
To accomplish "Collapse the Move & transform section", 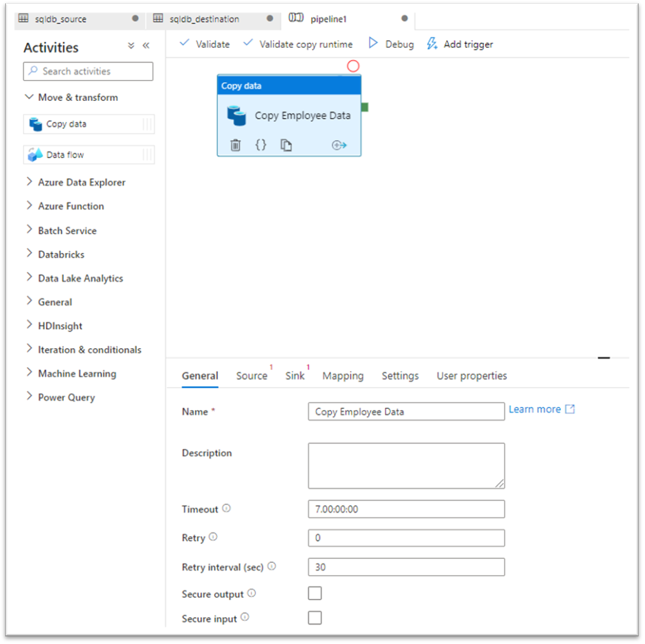I will pos(29,97).
